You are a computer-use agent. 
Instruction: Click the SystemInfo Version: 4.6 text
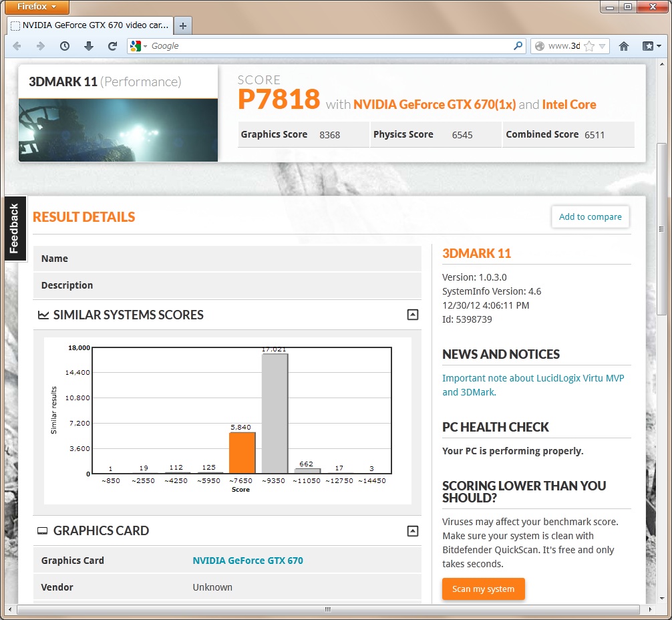(492, 291)
